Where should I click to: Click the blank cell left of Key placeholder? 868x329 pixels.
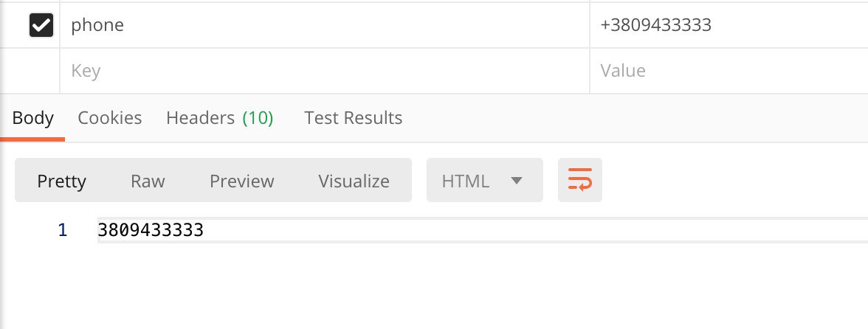point(30,71)
